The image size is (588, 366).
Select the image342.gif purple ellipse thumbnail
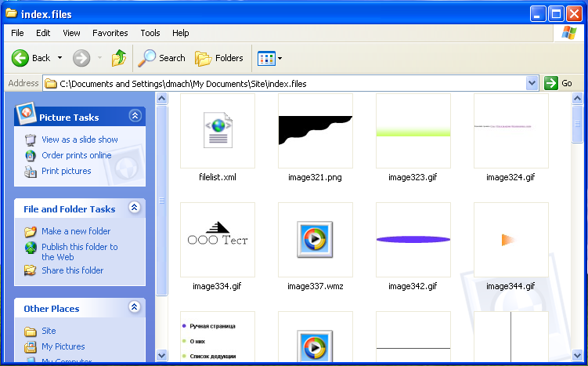(x=413, y=239)
